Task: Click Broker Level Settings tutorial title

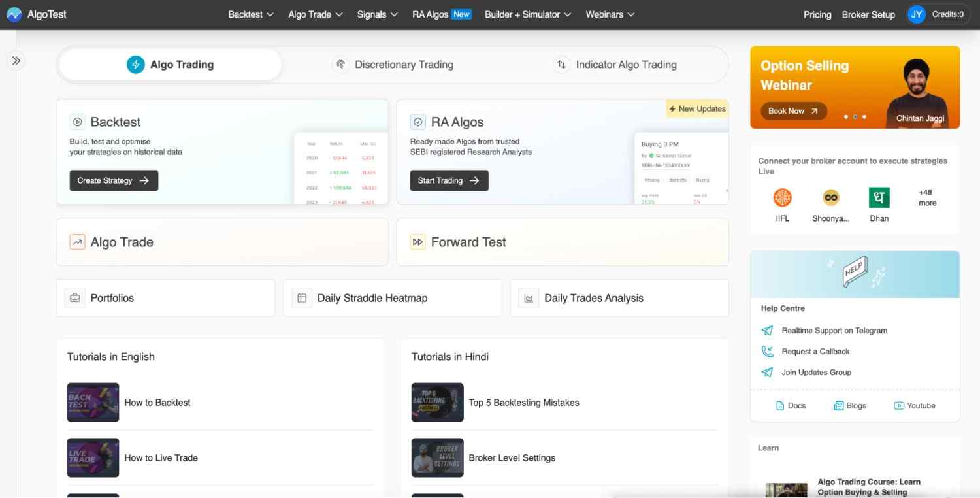Action: [512, 458]
